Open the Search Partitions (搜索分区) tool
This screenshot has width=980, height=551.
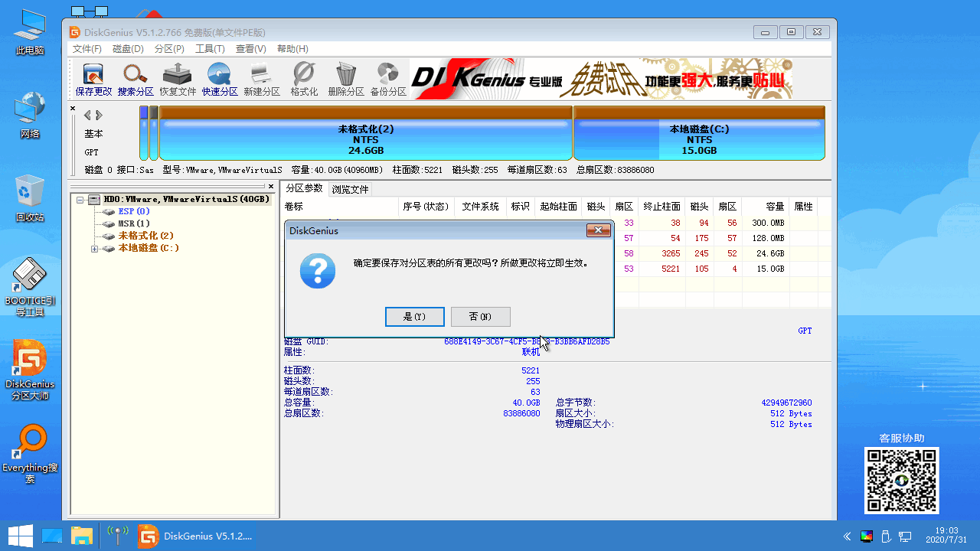point(136,80)
